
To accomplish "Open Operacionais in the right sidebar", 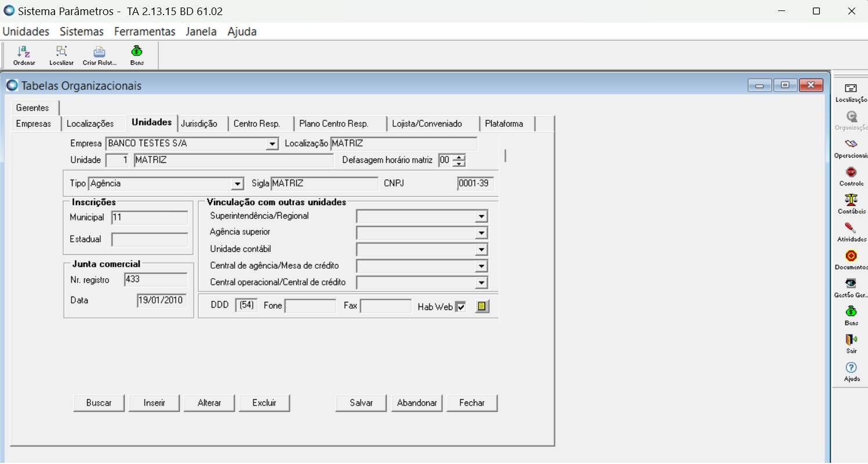I will point(851,148).
